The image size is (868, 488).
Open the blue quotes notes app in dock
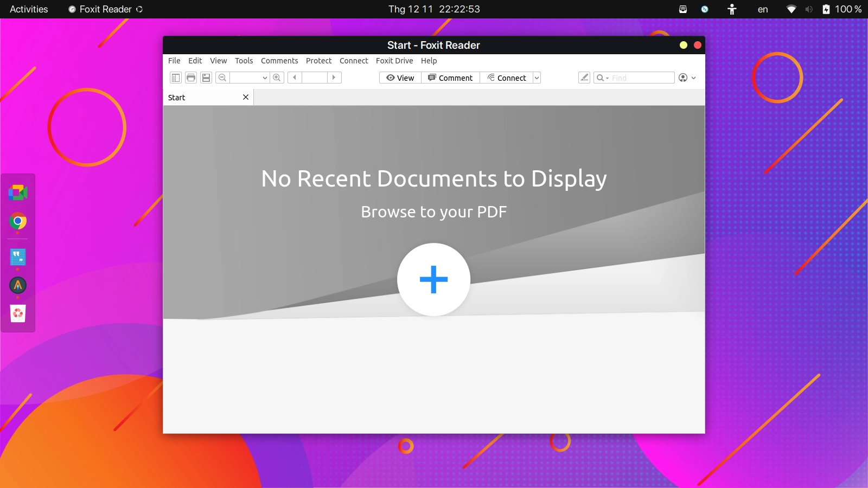[18, 257]
